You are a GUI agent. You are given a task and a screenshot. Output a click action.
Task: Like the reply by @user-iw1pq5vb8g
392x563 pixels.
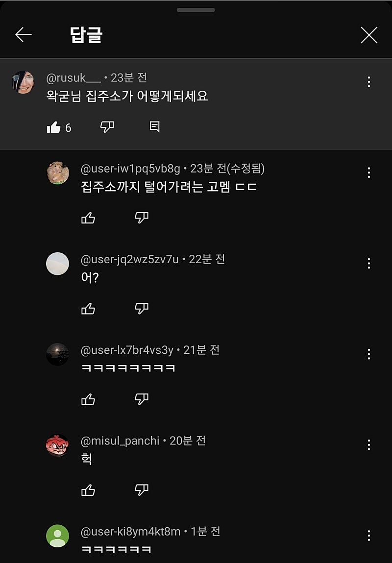(x=88, y=218)
